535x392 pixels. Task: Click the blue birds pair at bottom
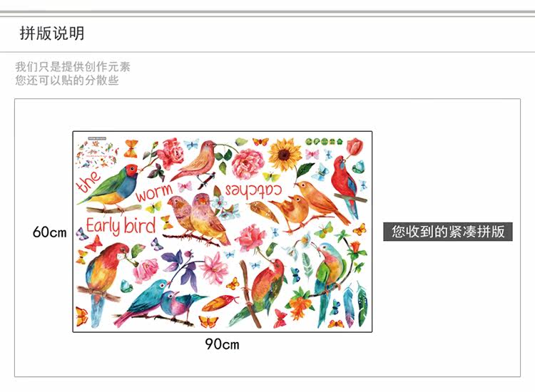[160, 302]
